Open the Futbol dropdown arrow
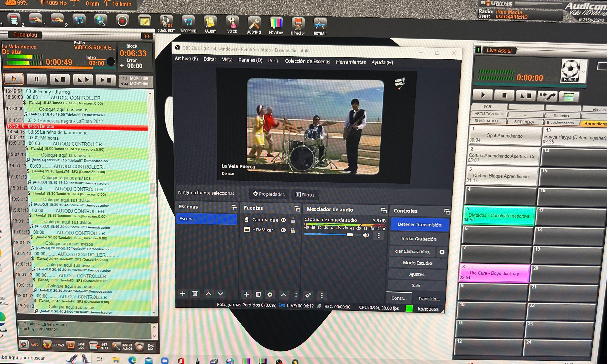This screenshot has height=364, width=607. pos(583,72)
